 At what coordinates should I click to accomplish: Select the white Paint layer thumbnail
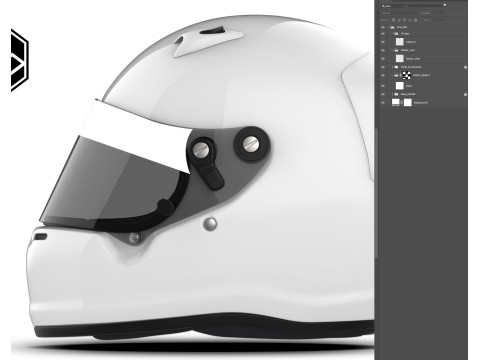click(x=400, y=86)
